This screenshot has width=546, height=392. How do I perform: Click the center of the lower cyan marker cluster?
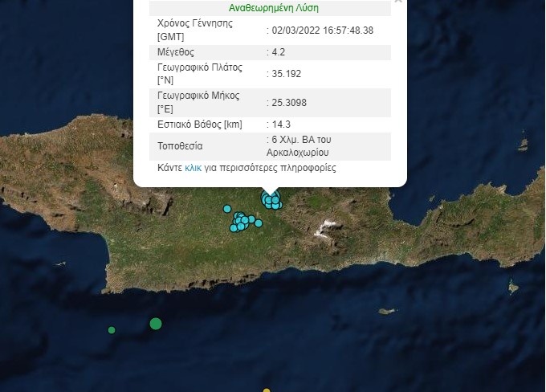242,221
